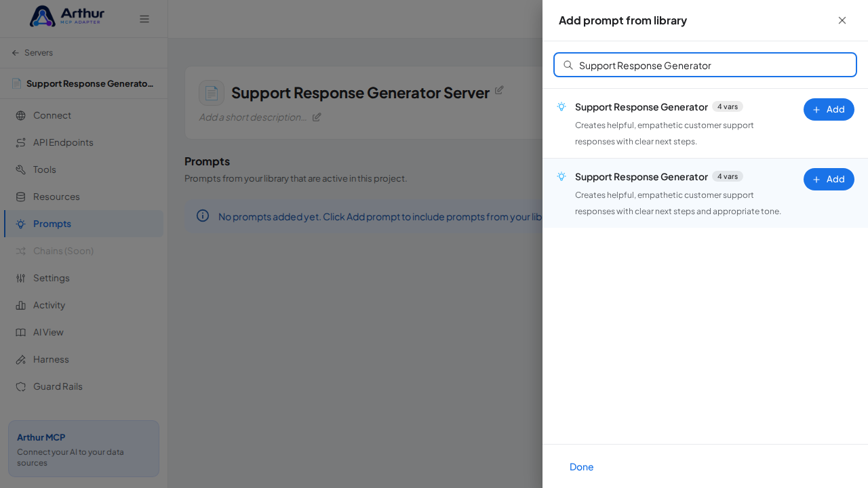Screen dimensions: 868x488
Task: Click the lightbulb icon beside Prompts in sidebar
Action: 21,224
